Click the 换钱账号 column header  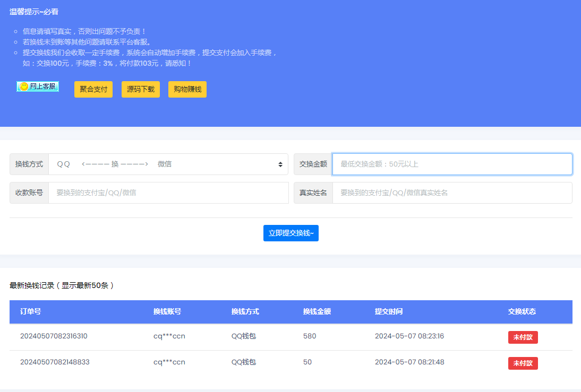click(167, 312)
